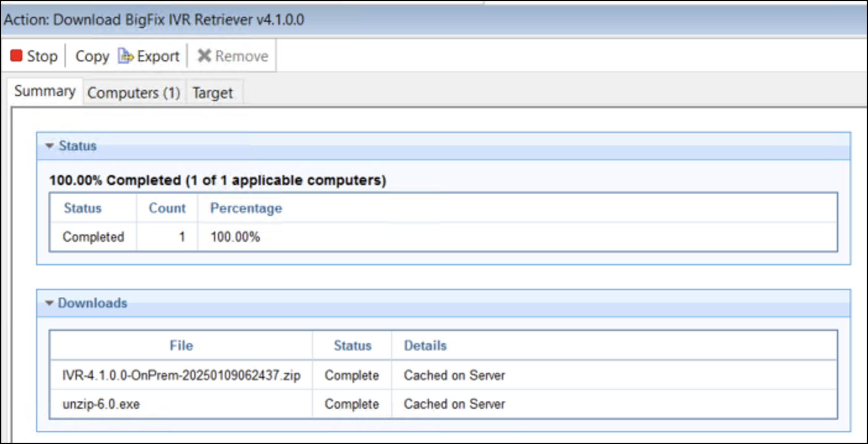Open the Summary tab
The height and width of the screenshot is (444, 868).
[x=45, y=92]
